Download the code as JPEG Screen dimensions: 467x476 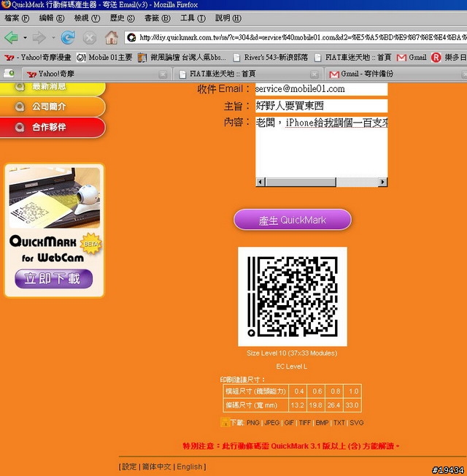[x=272, y=423]
